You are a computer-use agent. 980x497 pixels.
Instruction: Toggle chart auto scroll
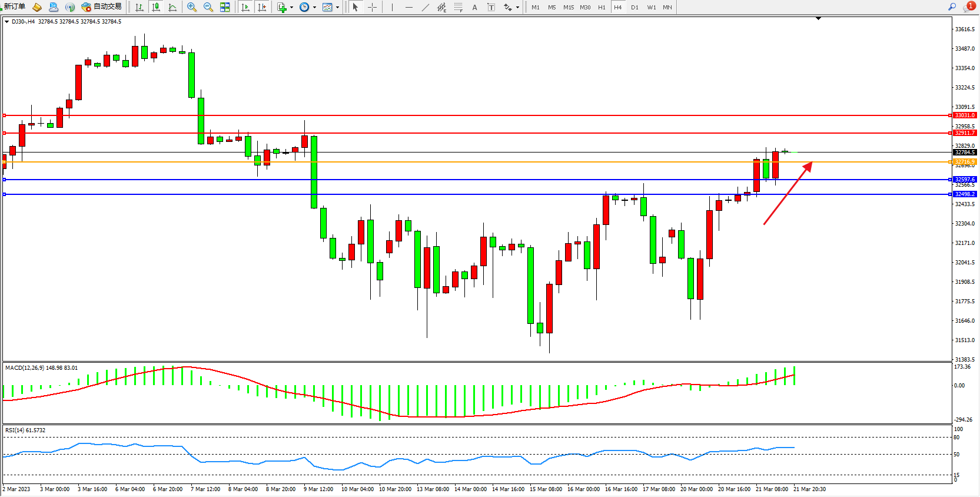click(x=245, y=7)
